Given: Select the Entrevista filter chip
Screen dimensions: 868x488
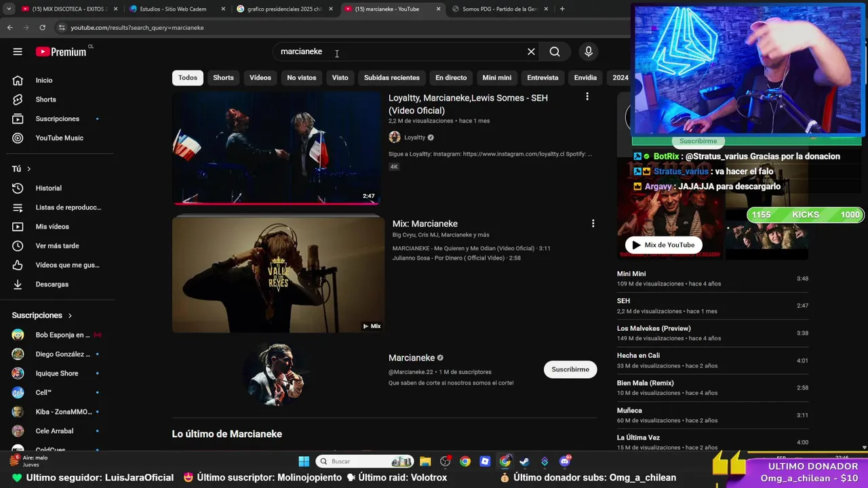Looking at the screenshot, I should (542, 77).
